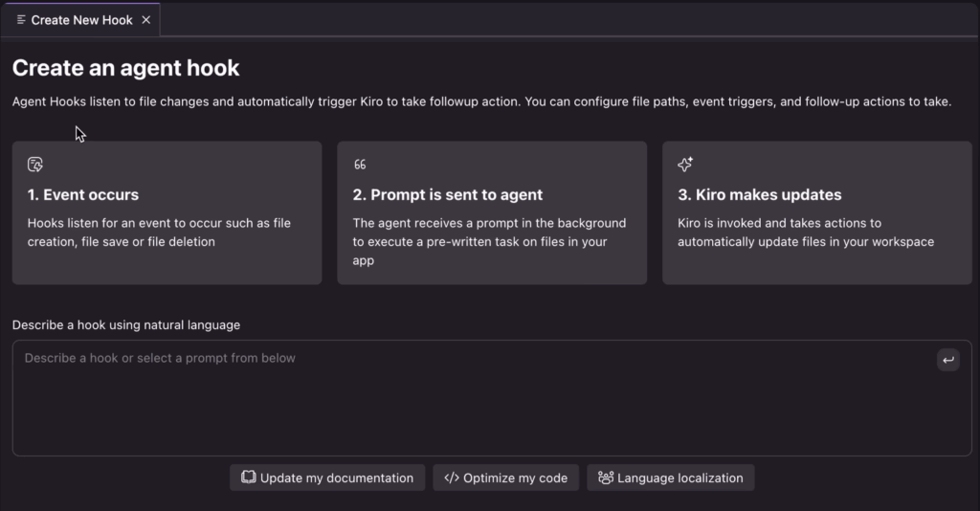Close the Create New Hook tab
Viewport: 980px width, 511px height.
click(145, 20)
